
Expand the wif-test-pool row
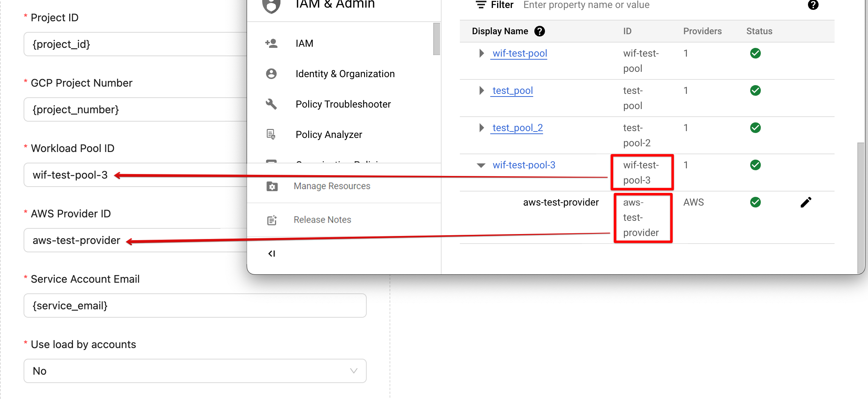[482, 53]
